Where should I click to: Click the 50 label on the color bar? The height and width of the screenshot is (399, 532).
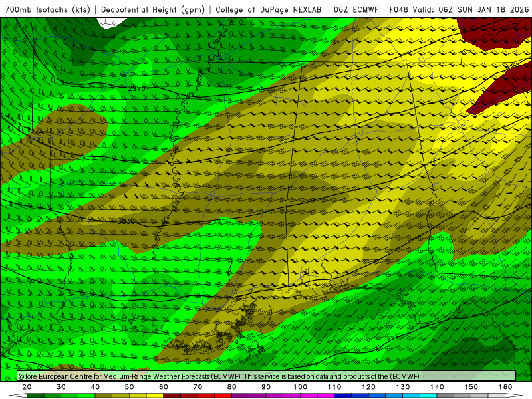[129, 387]
